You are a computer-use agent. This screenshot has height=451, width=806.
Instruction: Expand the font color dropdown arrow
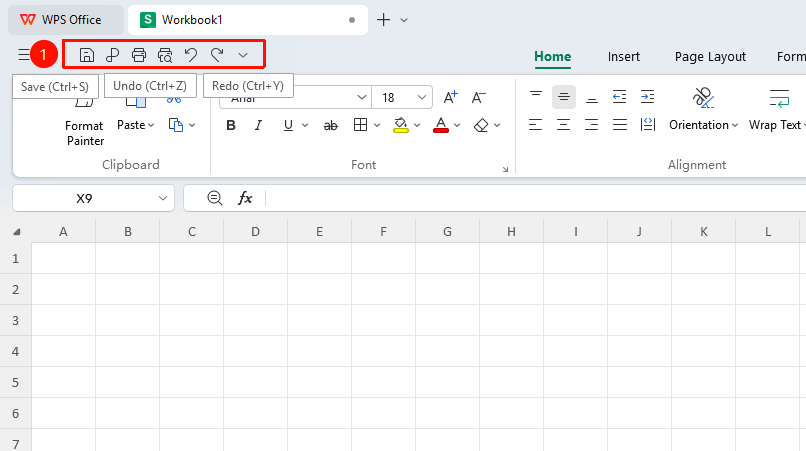457,125
